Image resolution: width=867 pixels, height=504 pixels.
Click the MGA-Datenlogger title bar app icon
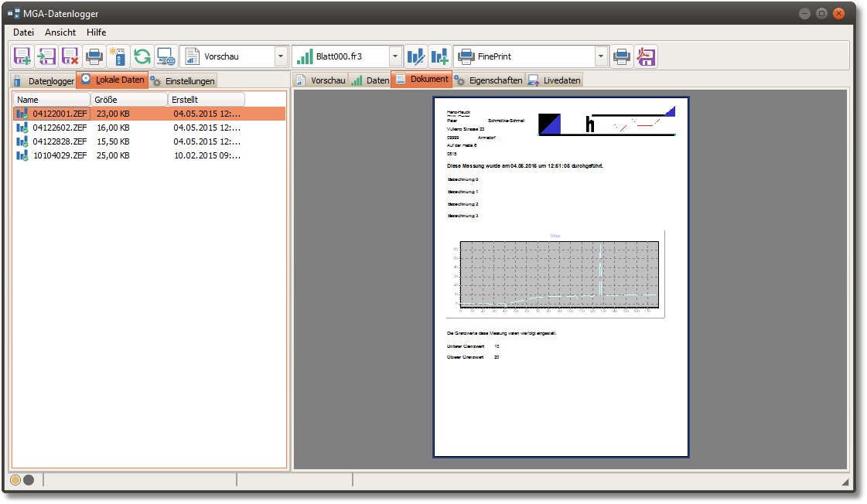13,13
